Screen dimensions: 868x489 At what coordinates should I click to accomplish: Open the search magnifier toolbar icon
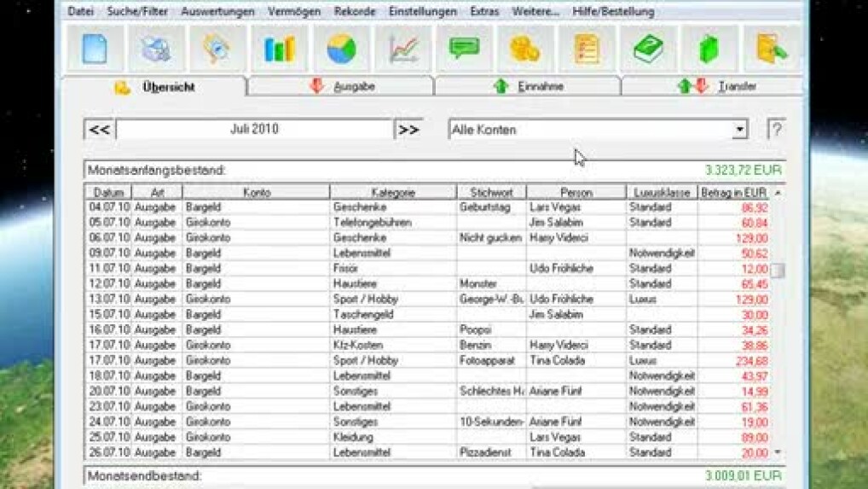coord(217,49)
